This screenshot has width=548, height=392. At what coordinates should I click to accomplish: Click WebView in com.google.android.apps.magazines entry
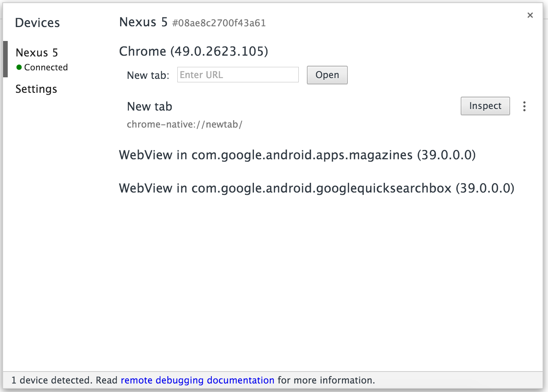(x=297, y=155)
